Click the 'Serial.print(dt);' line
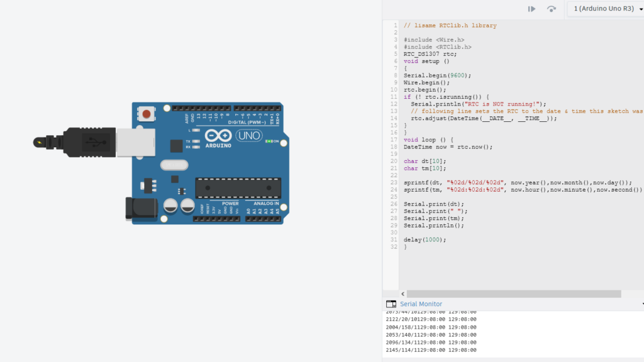 [434, 204]
